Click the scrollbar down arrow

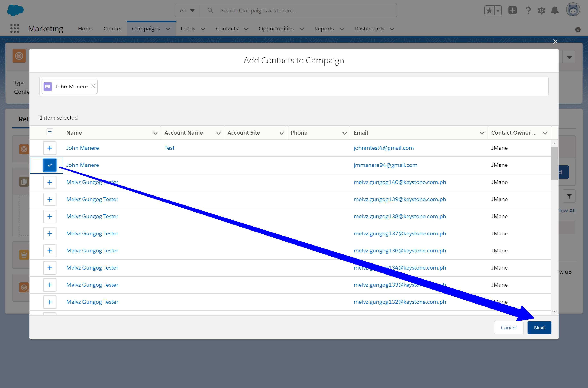coord(554,311)
